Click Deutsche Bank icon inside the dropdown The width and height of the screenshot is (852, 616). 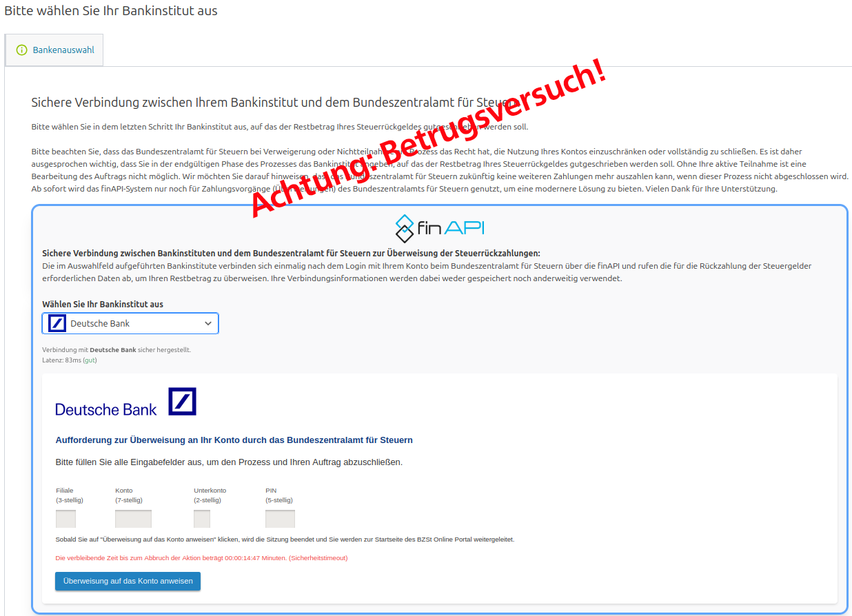[57, 324]
